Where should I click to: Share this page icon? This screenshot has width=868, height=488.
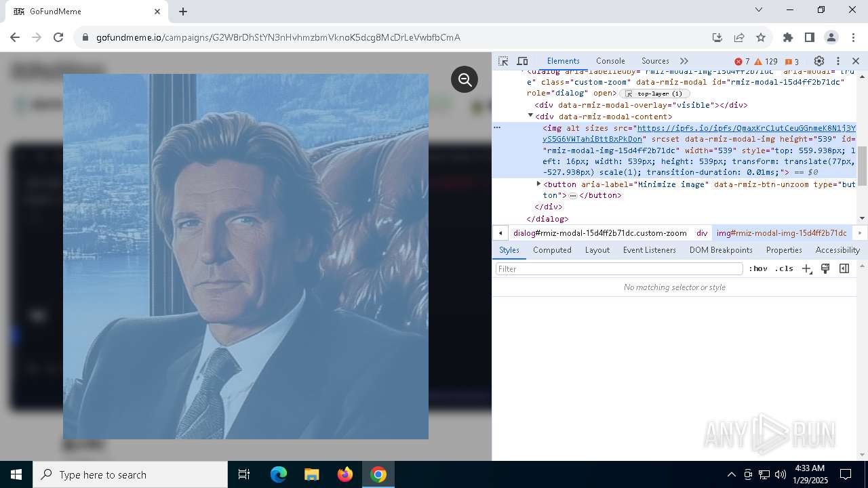pyautogui.click(x=739, y=37)
